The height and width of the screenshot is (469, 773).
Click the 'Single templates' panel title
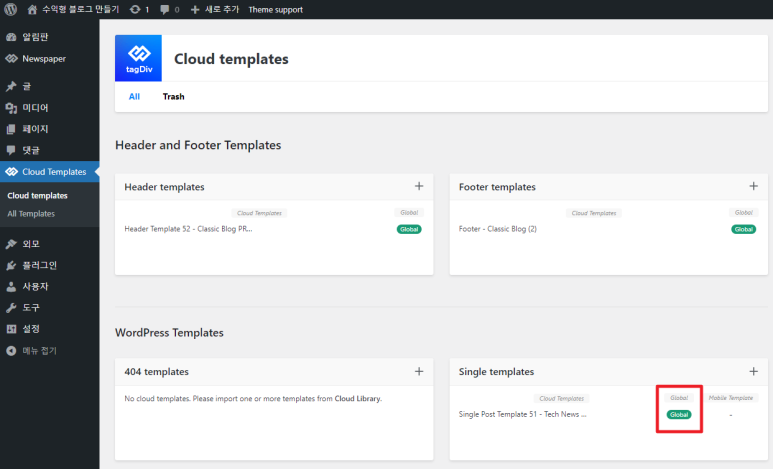click(x=496, y=372)
